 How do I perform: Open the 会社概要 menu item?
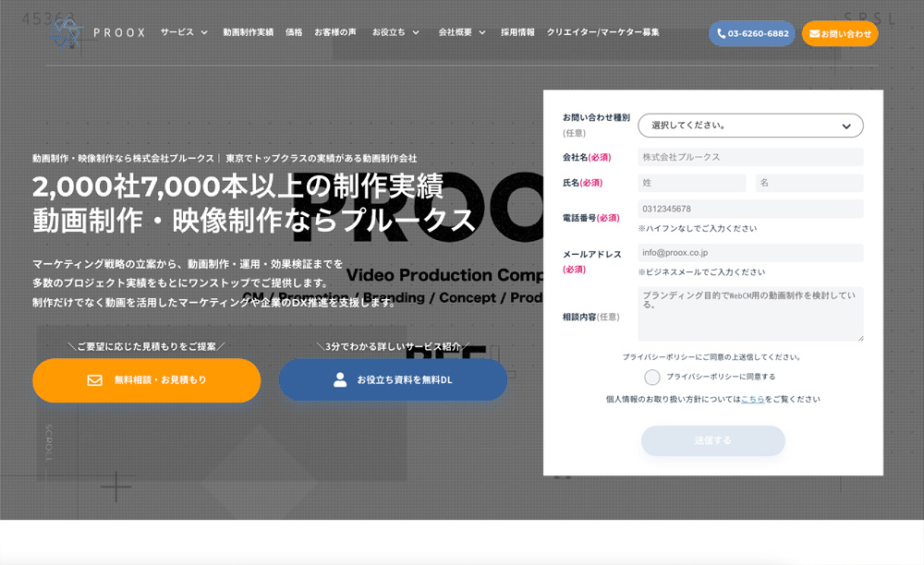[x=455, y=32]
